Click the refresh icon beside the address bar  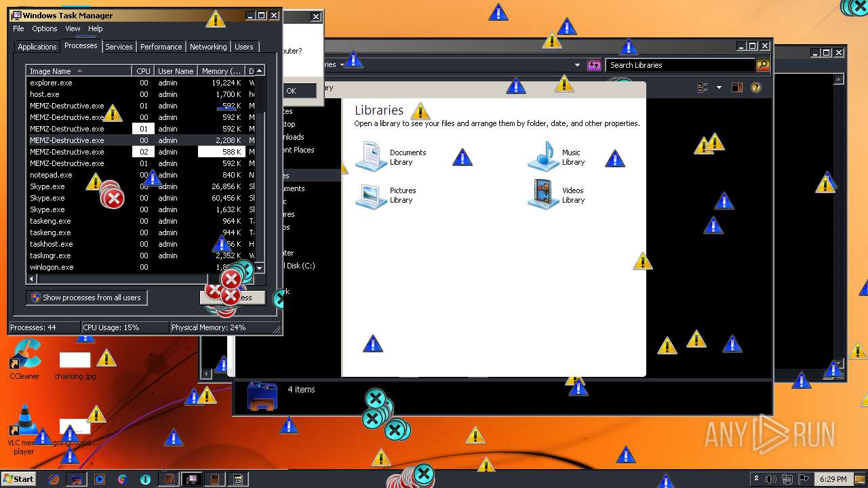[x=594, y=65]
